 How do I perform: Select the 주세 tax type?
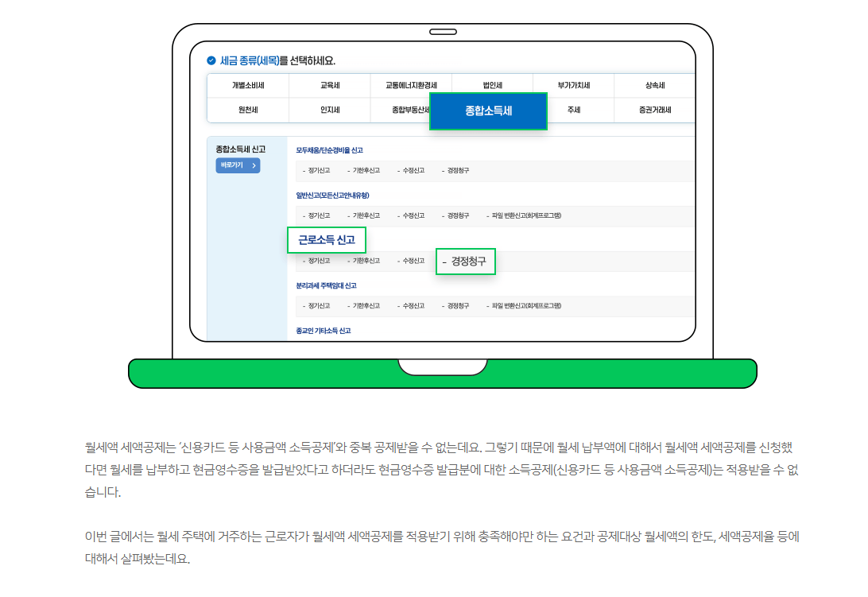573,111
